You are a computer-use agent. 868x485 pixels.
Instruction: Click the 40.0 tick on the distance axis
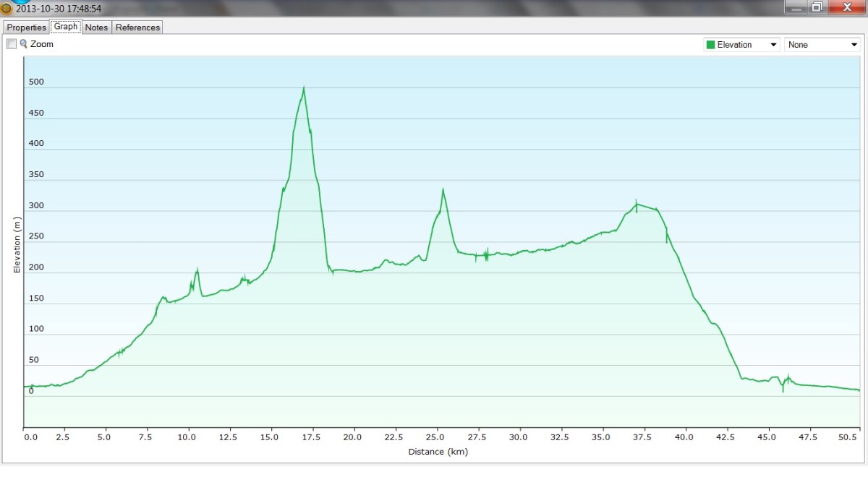[x=684, y=437]
